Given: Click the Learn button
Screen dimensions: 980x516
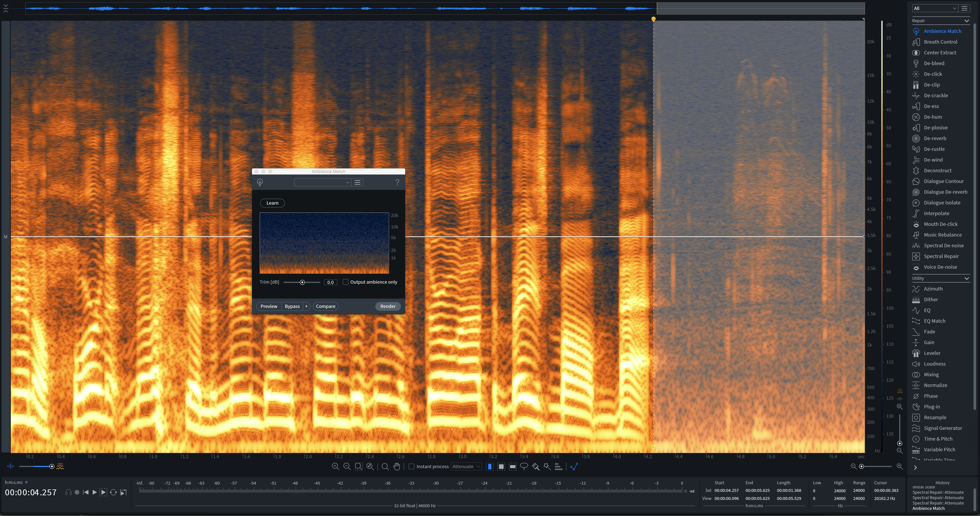Looking at the screenshot, I should click(x=272, y=203).
